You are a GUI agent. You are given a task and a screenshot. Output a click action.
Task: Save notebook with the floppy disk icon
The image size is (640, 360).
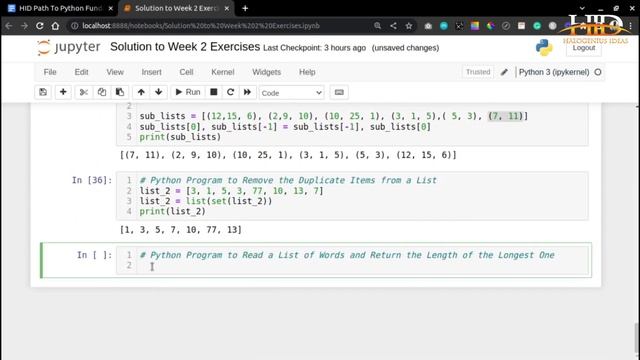pyautogui.click(x=43, y=92)
